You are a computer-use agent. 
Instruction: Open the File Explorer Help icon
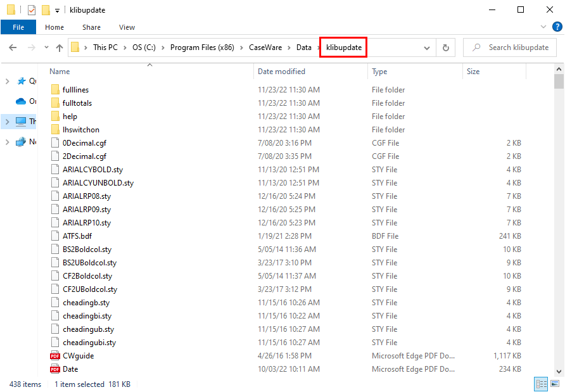[557, 27]
